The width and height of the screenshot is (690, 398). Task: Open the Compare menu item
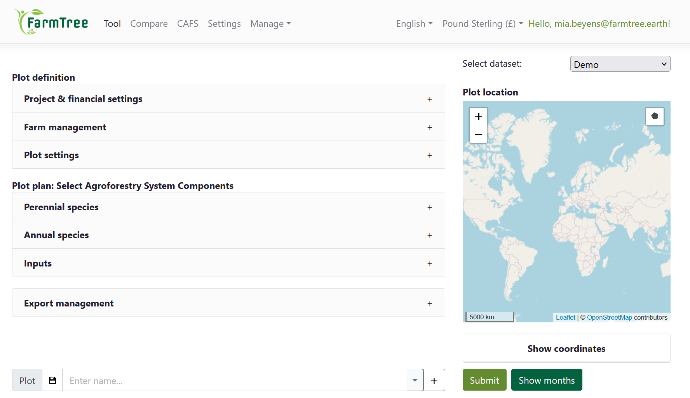[x=149, y=24]
